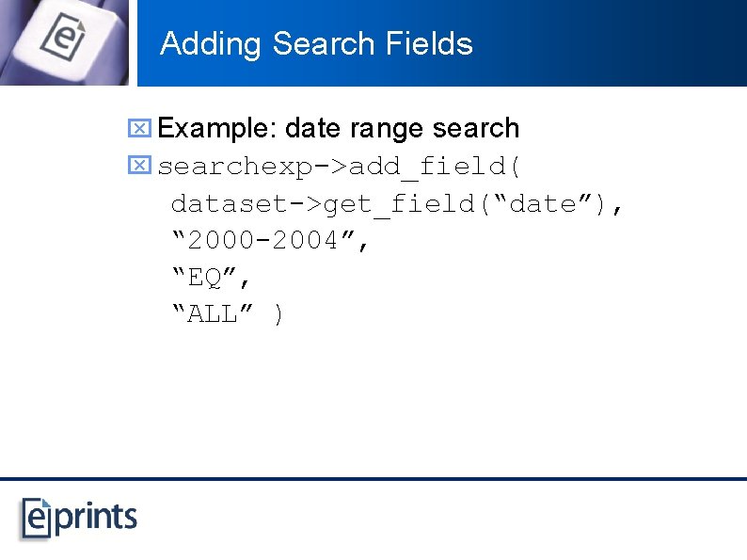Image resolution: width=747 pixels, height=560 pixels.
Task: Click the bullet icon before 'Example'
Action: [139, 128]
